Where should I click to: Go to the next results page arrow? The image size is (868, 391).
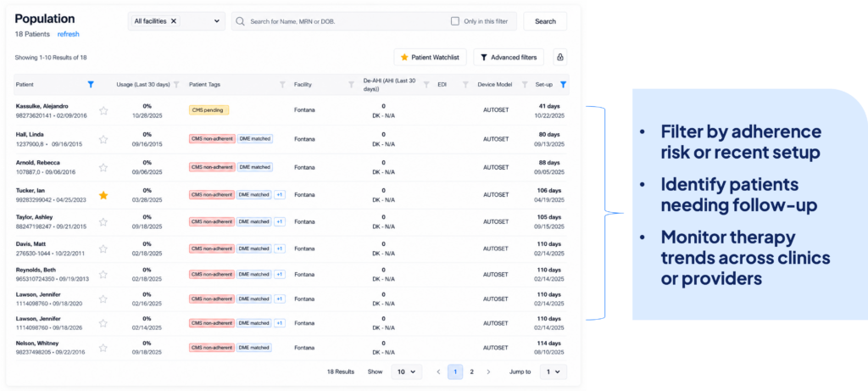point(488,371)
